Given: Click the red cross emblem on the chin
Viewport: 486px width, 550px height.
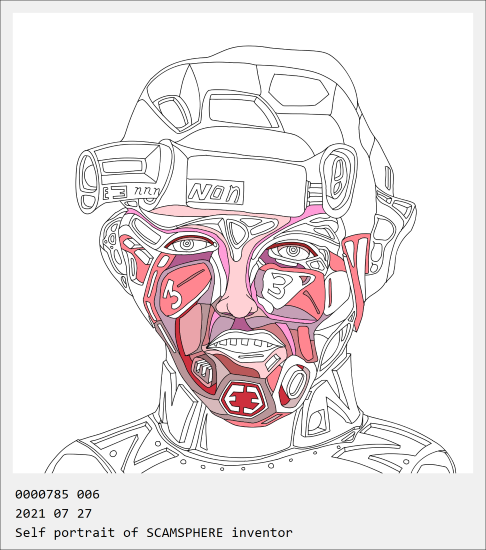Looking at the screenshot, I should coord(245,399).
